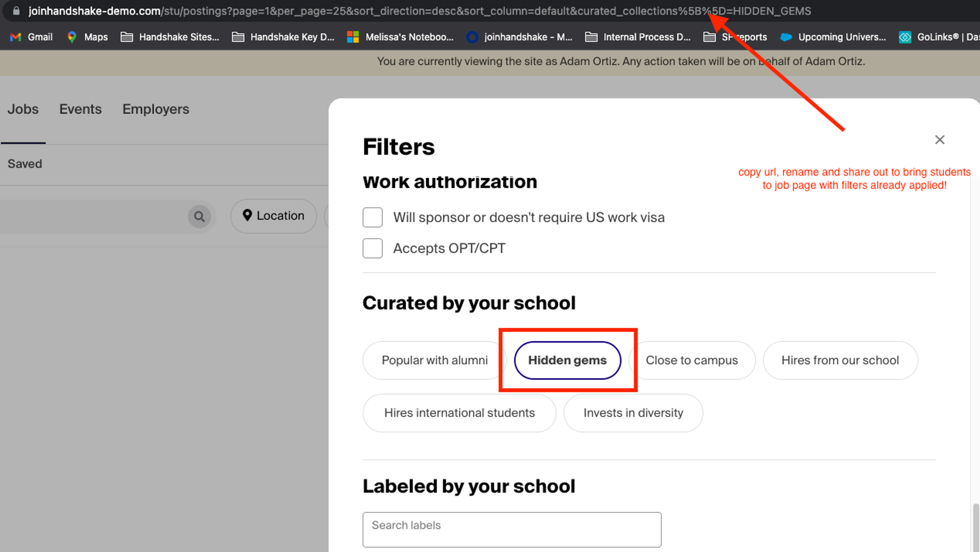Open Handshake Sites bookmark folder
The image size is (980, 552).
[x=170, y=37]
